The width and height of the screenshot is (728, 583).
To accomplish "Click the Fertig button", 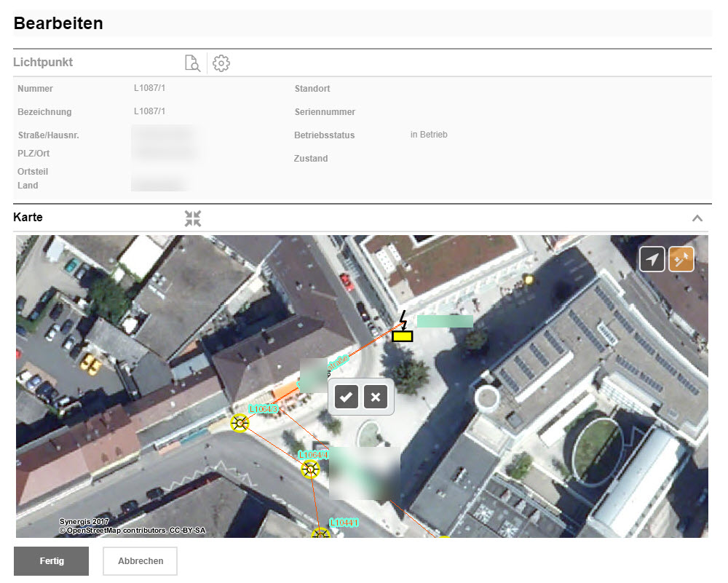I will (x=52, y=561).
